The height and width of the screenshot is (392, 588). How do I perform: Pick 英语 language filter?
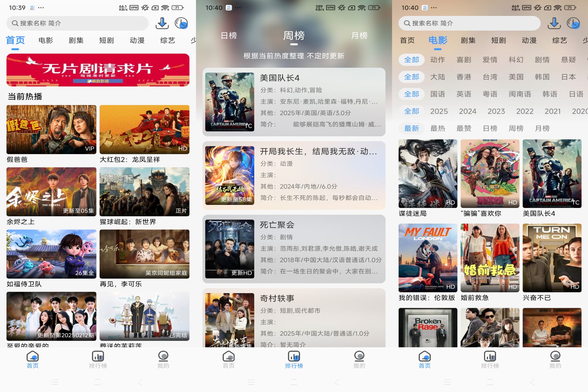[463, 94]
